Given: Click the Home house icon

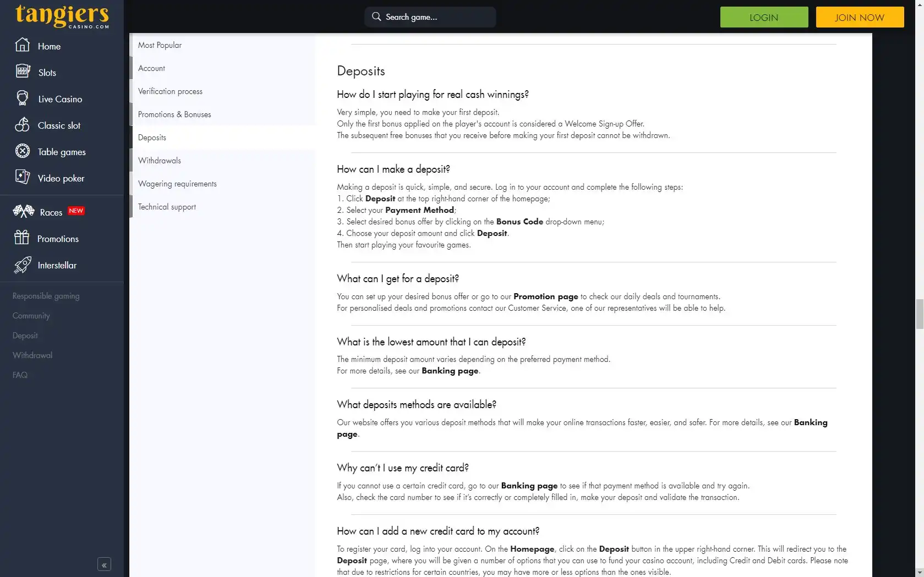Looking at the screenshot, I should click(22, 45).
